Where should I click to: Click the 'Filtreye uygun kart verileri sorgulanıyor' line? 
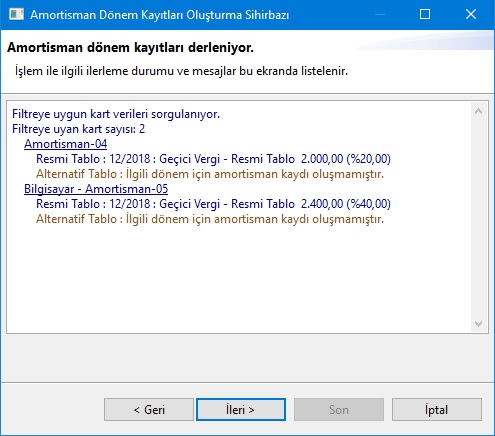coord(116,114)
